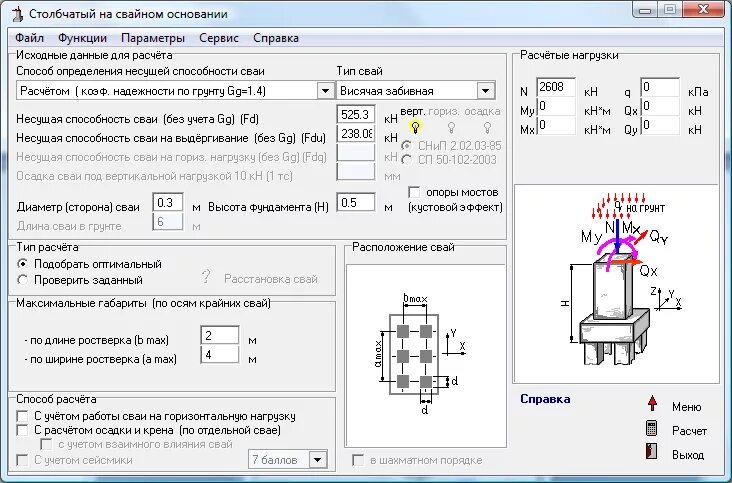Minimize the window
732x483 pixels.
coord(645,10)
